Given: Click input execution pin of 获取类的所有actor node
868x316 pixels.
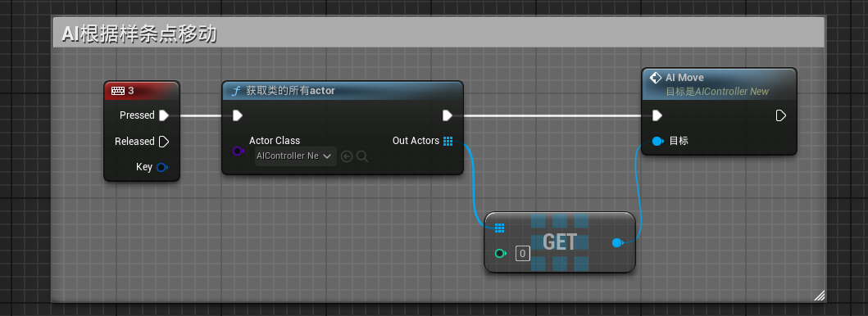Looking at the screenshot, I should tap(238, 115).
